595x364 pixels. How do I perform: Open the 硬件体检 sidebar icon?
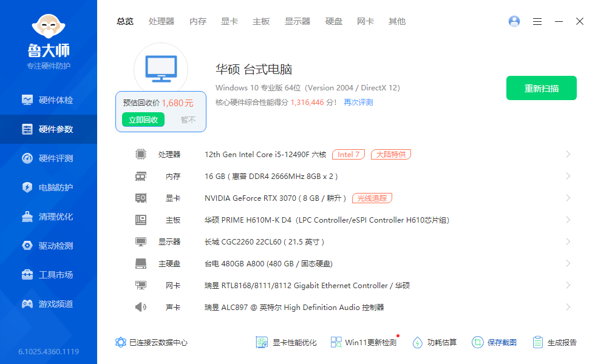click(27, 100)
